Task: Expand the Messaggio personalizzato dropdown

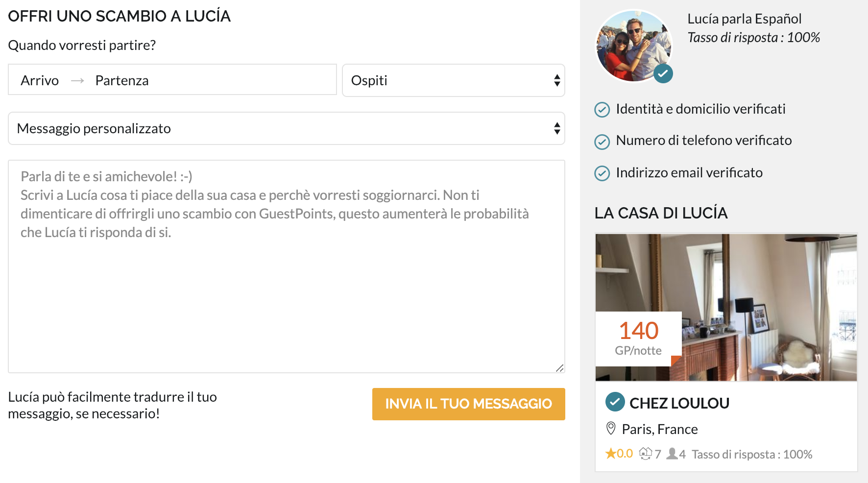Action: click(x=287, y=128)
